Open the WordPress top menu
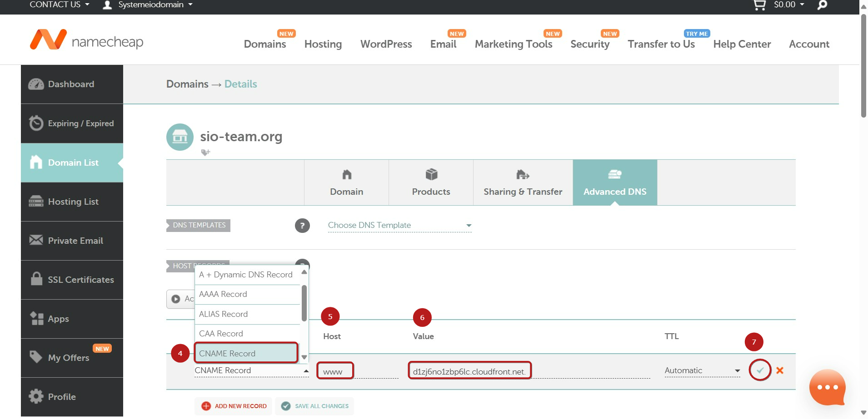Image resolution: width=868 pixels, height=419 pixels. [386, 44]
